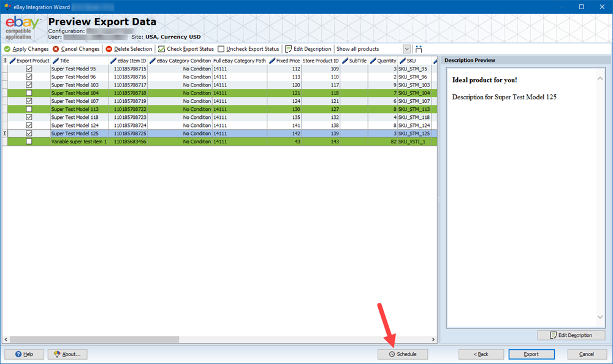
Task: Click Full eBay Category Path column header
Action: click(239, 61)
